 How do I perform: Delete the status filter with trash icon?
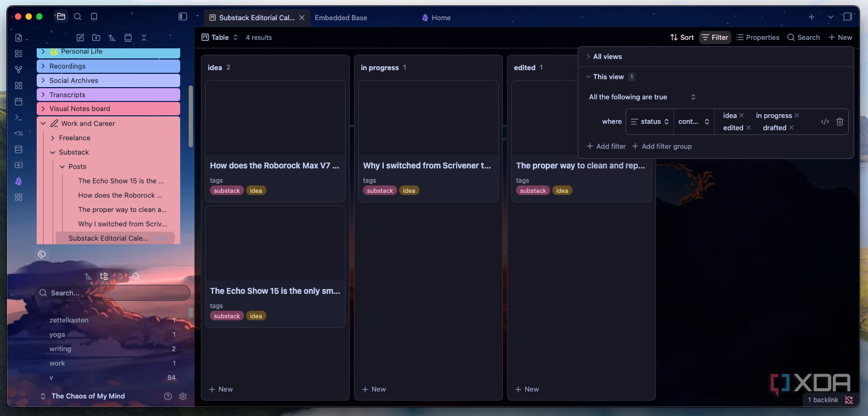coord(840,122)
